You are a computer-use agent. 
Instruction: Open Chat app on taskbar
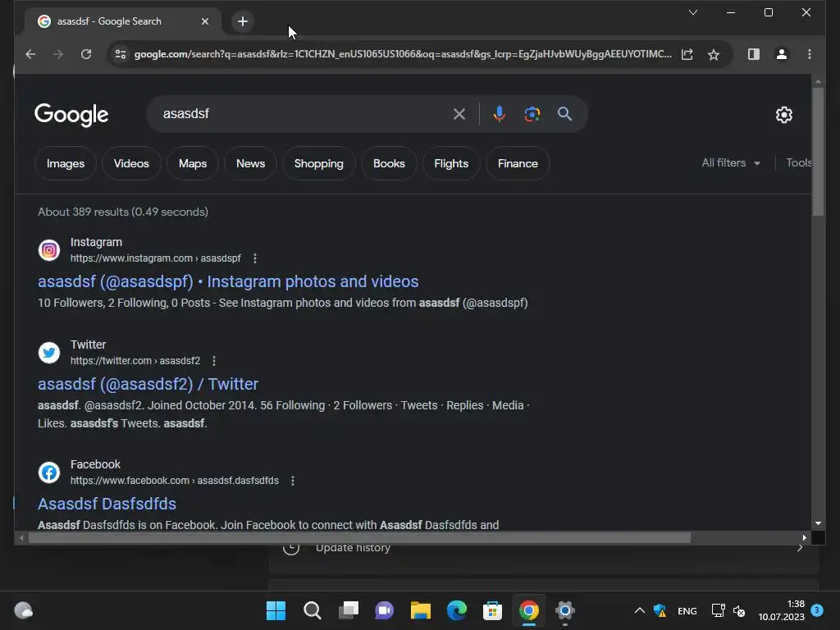[384, 610]
